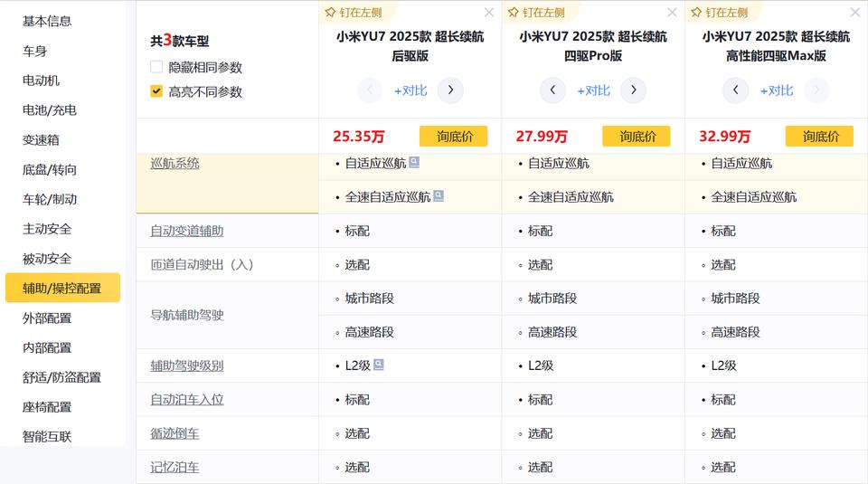The image size is (868, 484).
Task: Pin the 四驱Pro版 column to the left
Action: tap(536, 12)
